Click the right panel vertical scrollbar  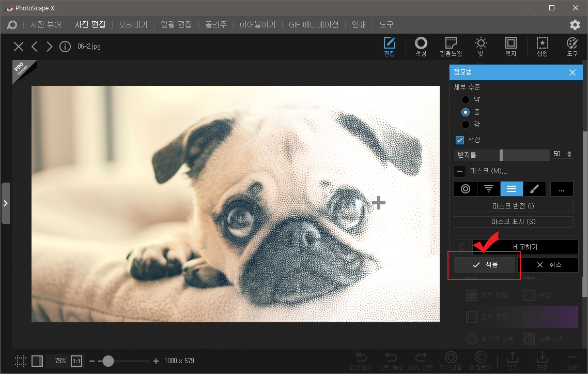[x=585, y=214]
